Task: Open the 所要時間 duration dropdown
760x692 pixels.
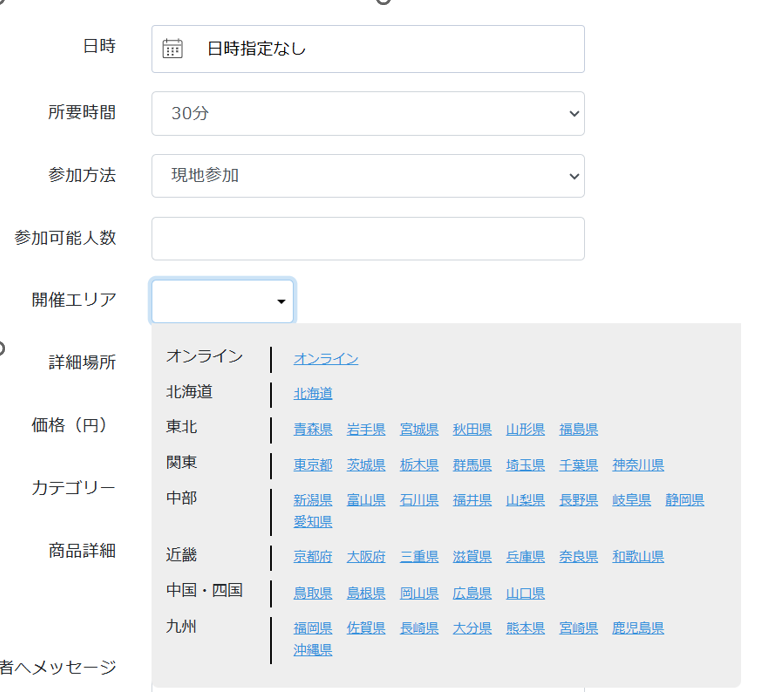Action: pos(367,113)
